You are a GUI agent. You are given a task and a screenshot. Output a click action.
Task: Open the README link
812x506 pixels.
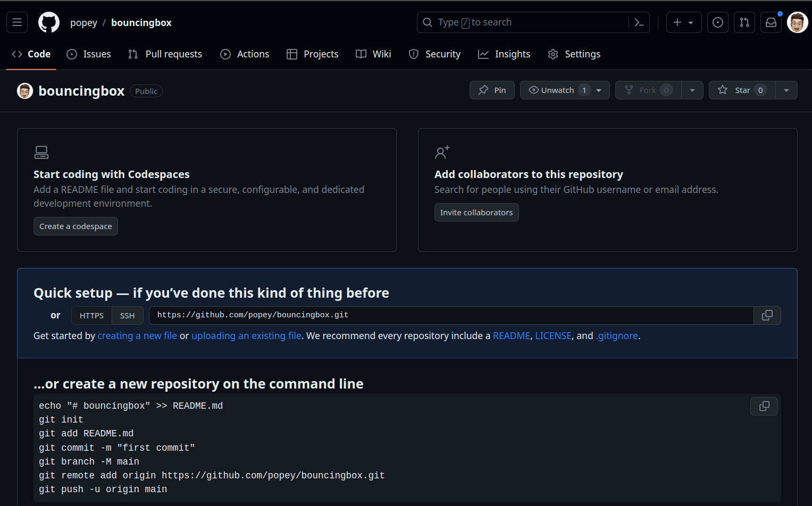[512, 336]
